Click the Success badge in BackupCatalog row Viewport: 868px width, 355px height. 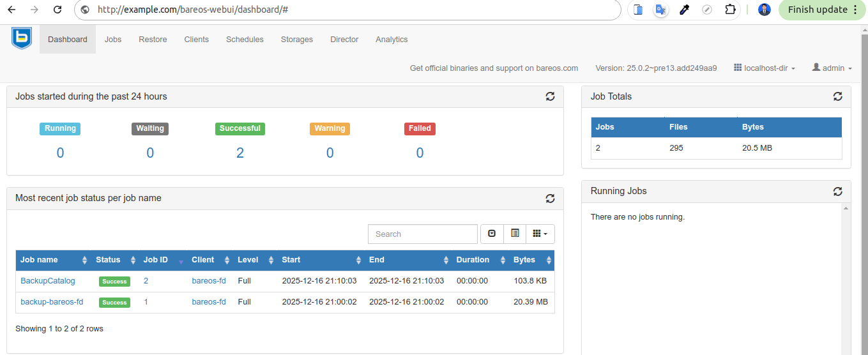(114, 282)
